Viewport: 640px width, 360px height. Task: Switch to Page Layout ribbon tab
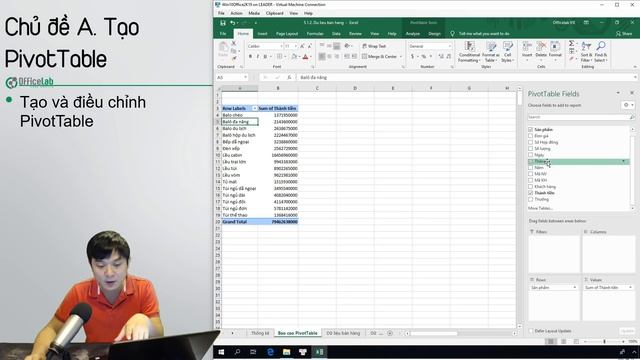(x=287, y=34)
